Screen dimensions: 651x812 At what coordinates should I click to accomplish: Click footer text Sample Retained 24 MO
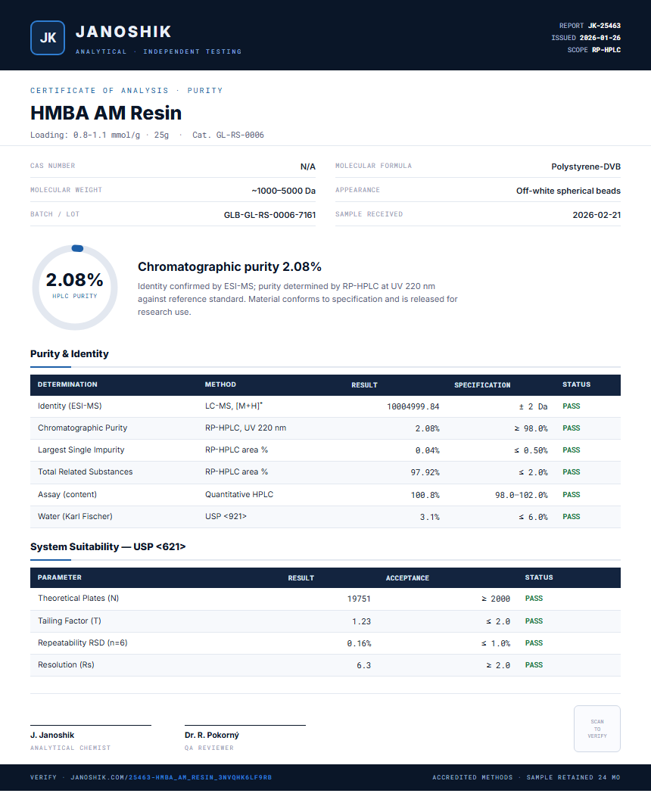tap(573, 777)
